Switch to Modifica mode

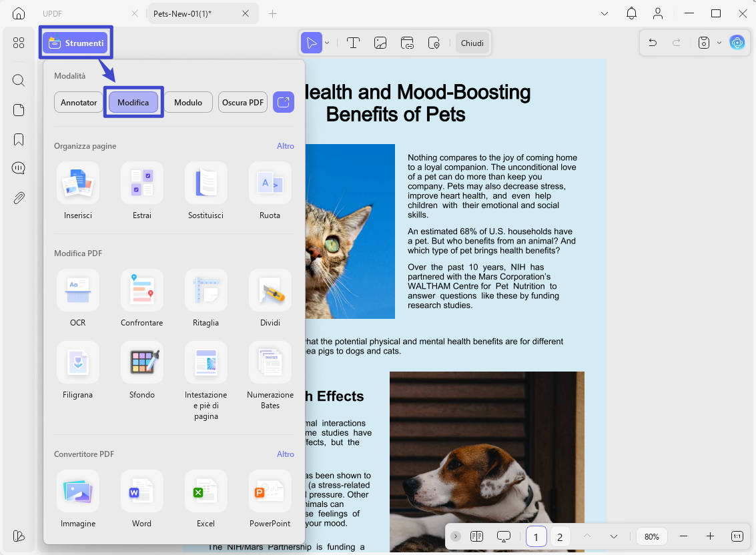point(133,102)
